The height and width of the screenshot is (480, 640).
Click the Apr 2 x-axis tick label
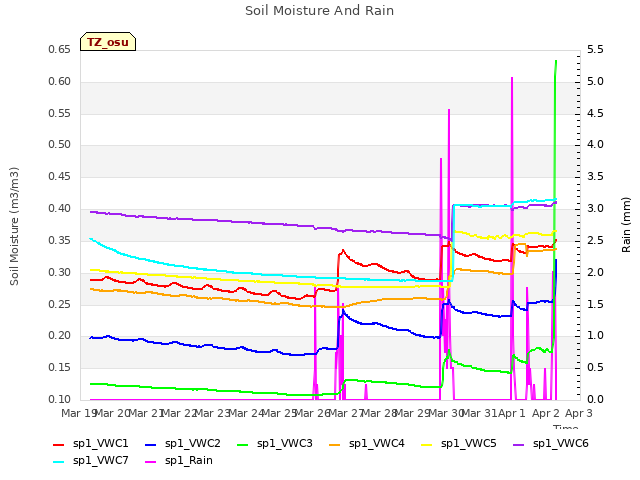click(545, 413)
